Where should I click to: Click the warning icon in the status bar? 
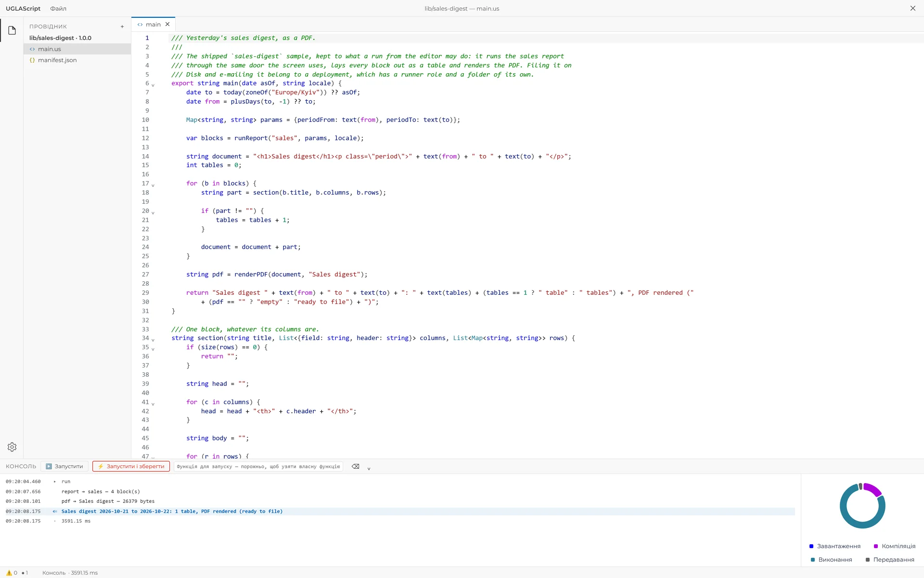tap(9, 573)
